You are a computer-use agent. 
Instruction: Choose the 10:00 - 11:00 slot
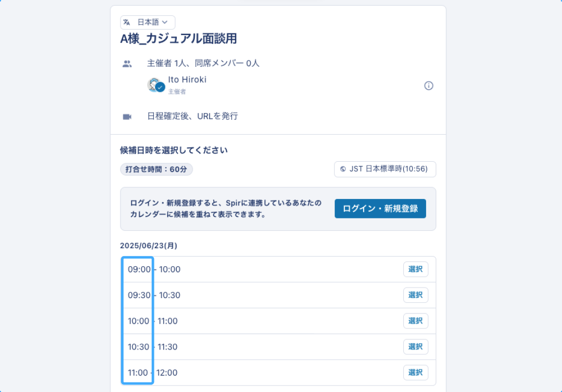[x=416, y=320]
